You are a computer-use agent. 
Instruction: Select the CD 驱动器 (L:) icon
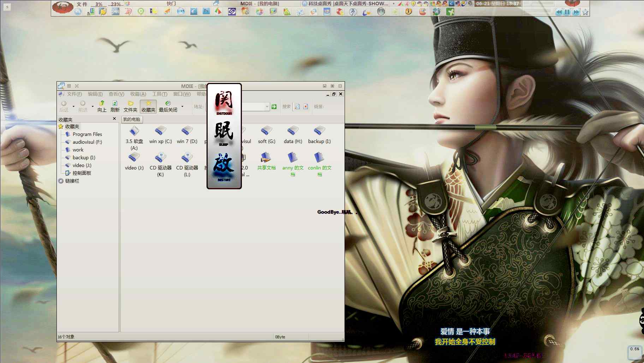pos(187,165)
